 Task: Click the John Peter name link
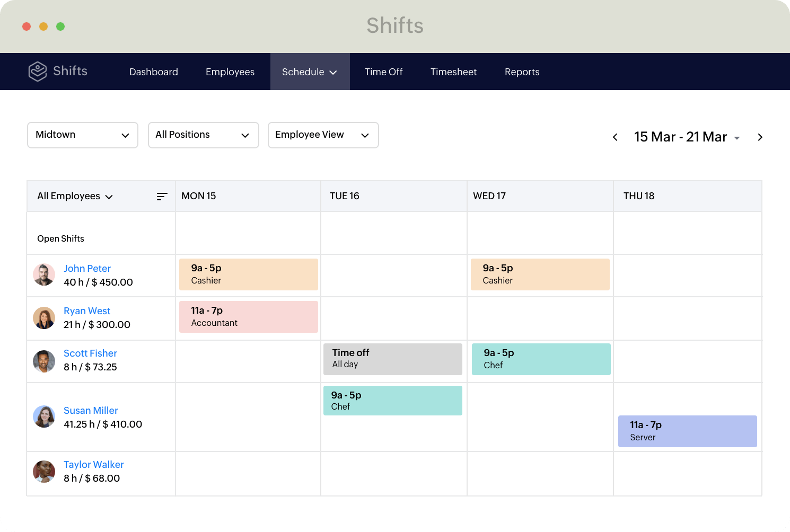[x=87, y=269]
